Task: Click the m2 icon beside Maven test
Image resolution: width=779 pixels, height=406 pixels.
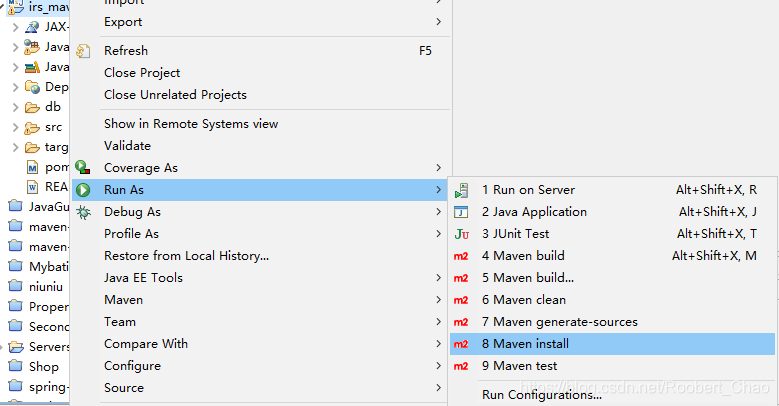Action: pyautogui.click(x=461, y=366)
